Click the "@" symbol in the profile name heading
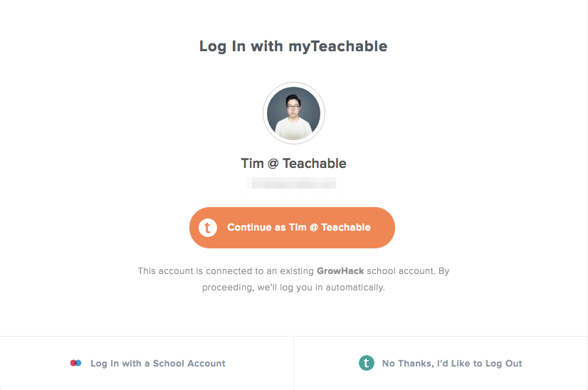Image resolution: width=588 pixels, height=390 pixels. tap(273, 164)
